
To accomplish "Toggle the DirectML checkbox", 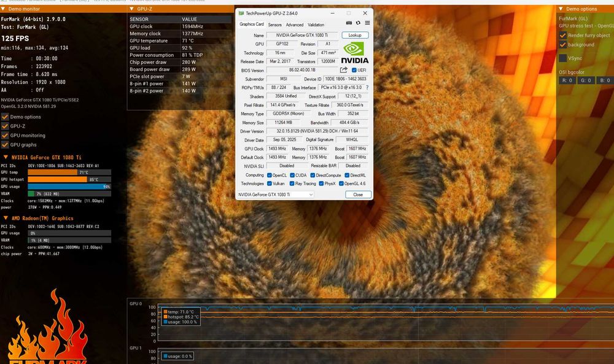I will pos(347,176).
